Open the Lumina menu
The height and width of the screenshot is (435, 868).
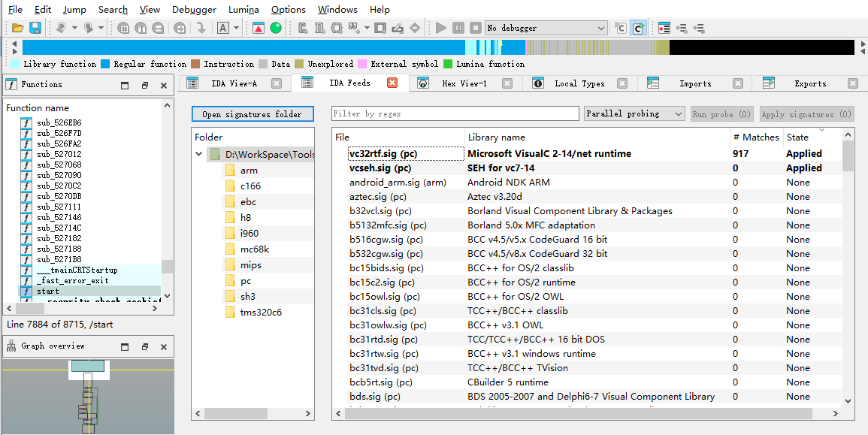coord(244,10)
